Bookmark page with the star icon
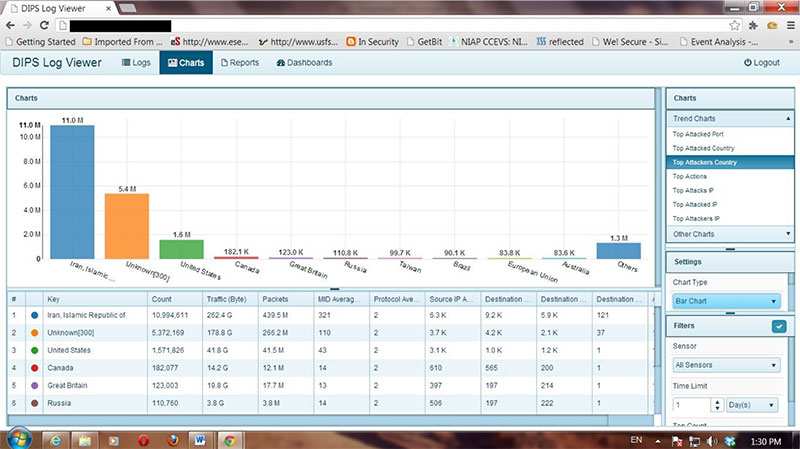The width and height of the screenshot is (800, 449). [735, 26]
